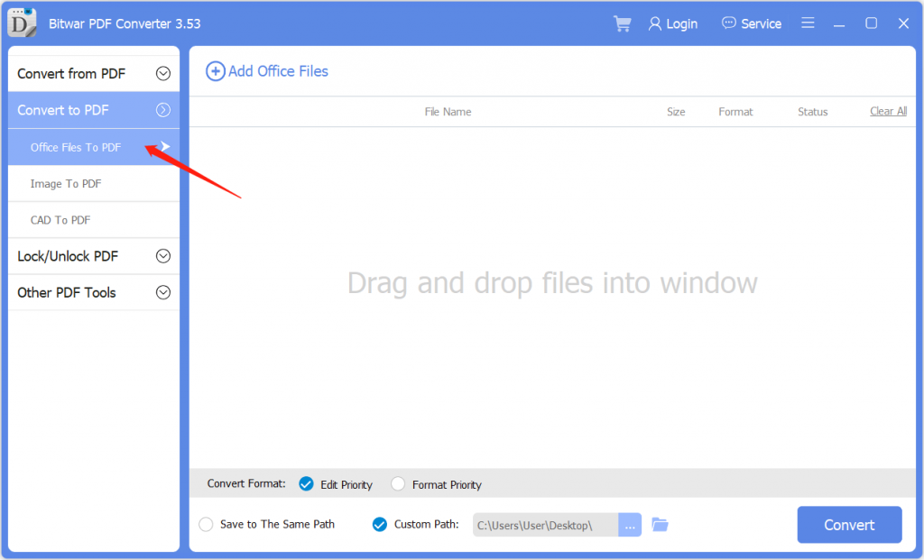Image resolution: width=924 pixels, height=560 pixels.
Task: Click the Add Office Files plus icon
Action: (216, 70)
